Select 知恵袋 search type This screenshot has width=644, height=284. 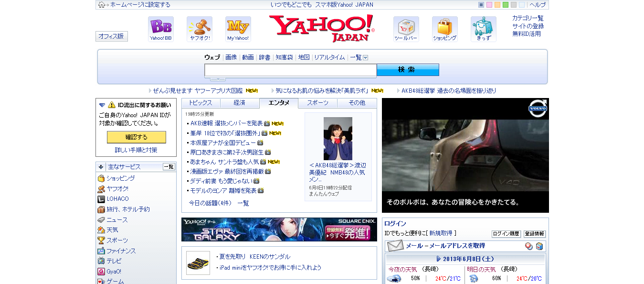pyautogui.click(x=284, y=57)
